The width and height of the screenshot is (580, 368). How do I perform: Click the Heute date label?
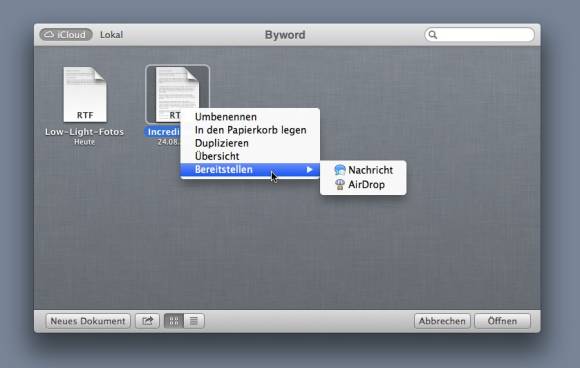click(84, 142)
